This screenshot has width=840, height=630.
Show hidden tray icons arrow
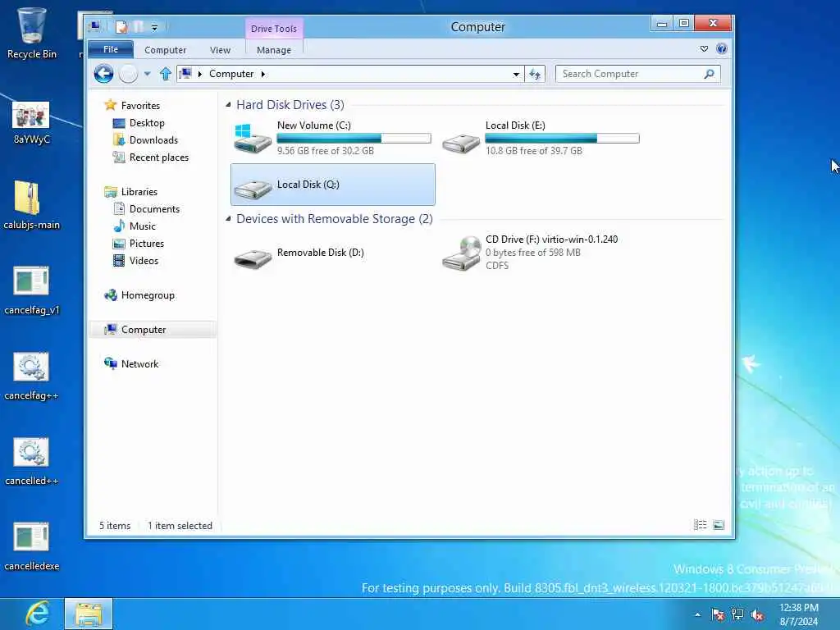[697, 614]
